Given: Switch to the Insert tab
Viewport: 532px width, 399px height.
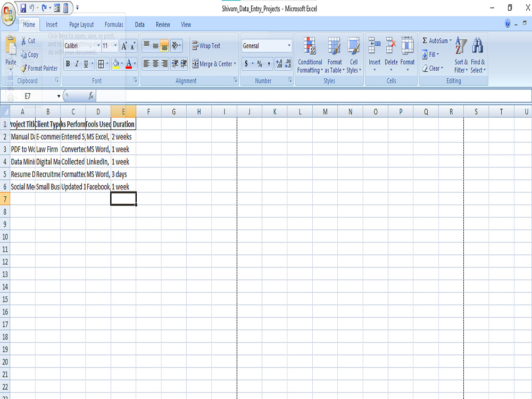Looking at the screenshot, I should (52, 24).
